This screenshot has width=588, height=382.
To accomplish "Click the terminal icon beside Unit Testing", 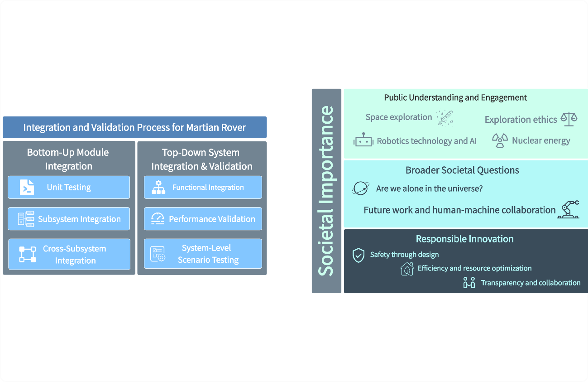I will pos(27,187).
